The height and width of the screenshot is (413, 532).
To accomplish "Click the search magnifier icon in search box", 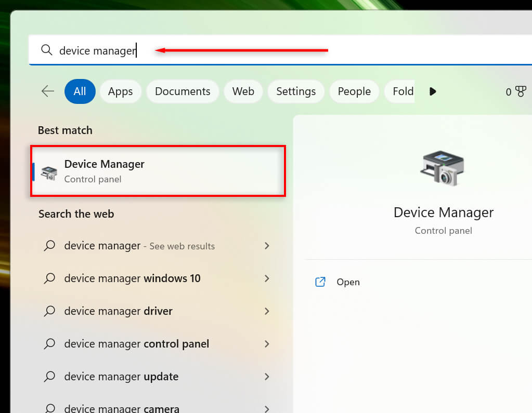I will pos(46,50).
